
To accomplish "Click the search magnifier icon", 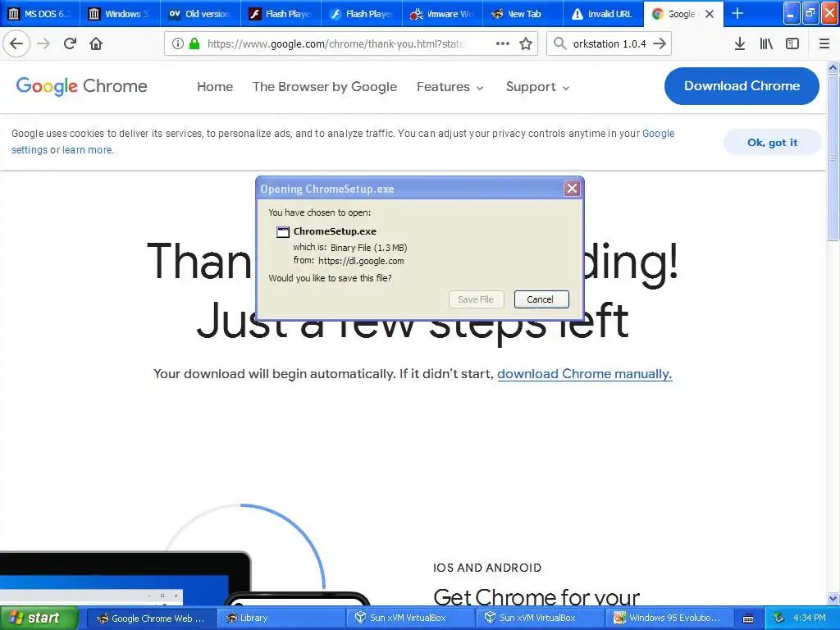I will click(x=559, y=43).
